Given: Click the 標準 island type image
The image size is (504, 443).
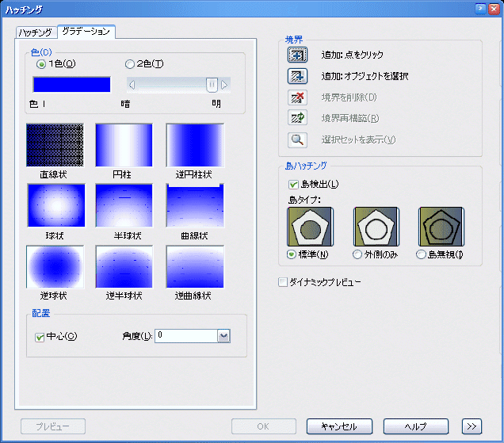Looking at the screenshot, I should 310,227.
